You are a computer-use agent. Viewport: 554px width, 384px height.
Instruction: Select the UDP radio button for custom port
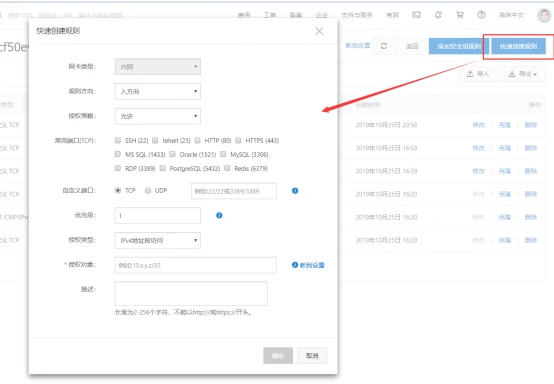(148, 190)
